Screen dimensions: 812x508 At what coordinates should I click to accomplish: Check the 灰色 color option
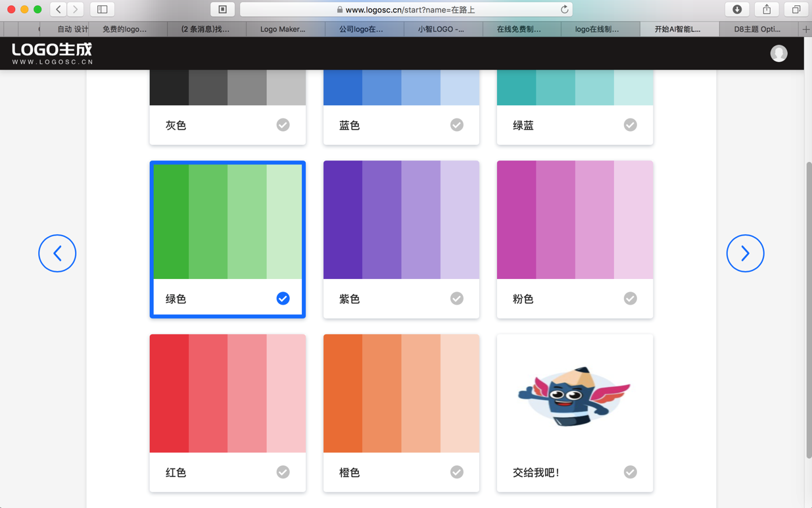coord(283,125)
